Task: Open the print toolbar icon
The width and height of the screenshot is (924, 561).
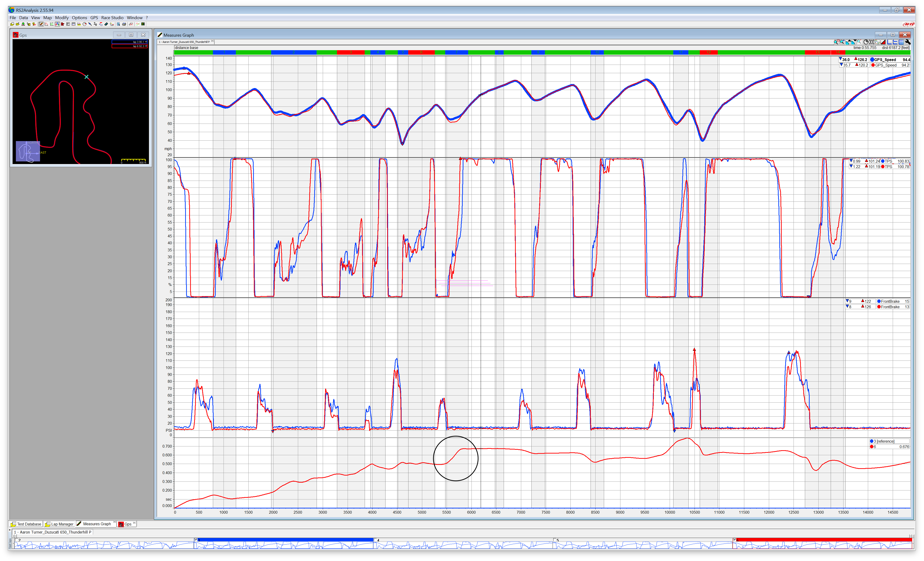Action: tap(124, 24)
